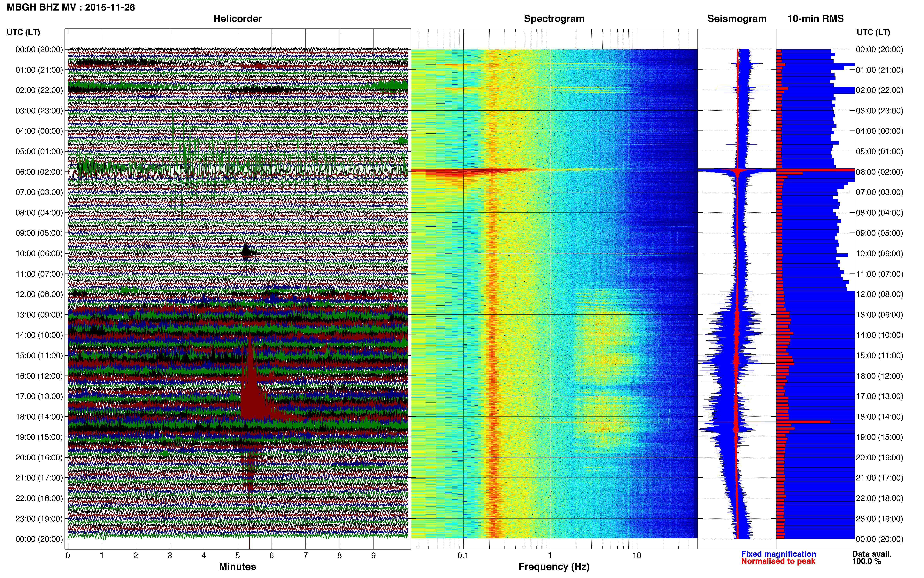Click the '0' tick on the Minutes axis

tap(68, 555)
